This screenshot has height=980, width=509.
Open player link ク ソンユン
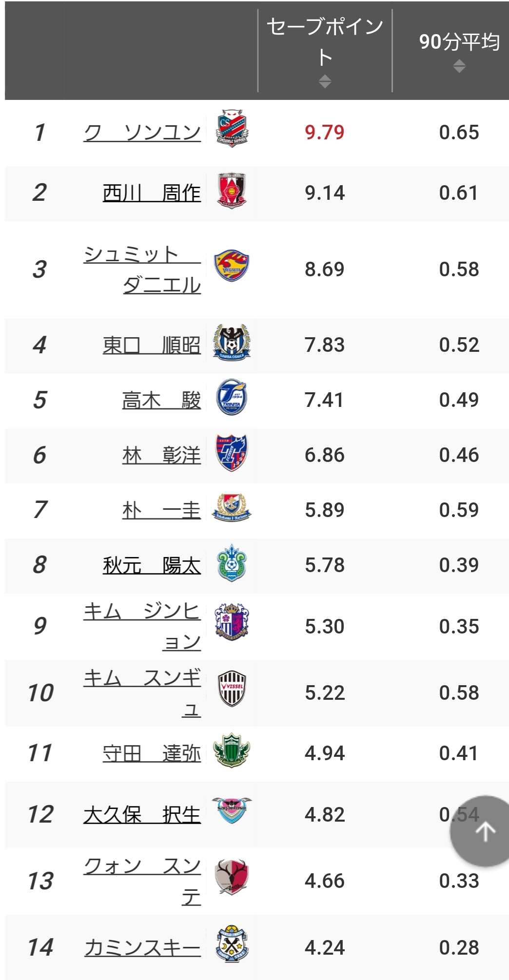click(x=142, y=133)
